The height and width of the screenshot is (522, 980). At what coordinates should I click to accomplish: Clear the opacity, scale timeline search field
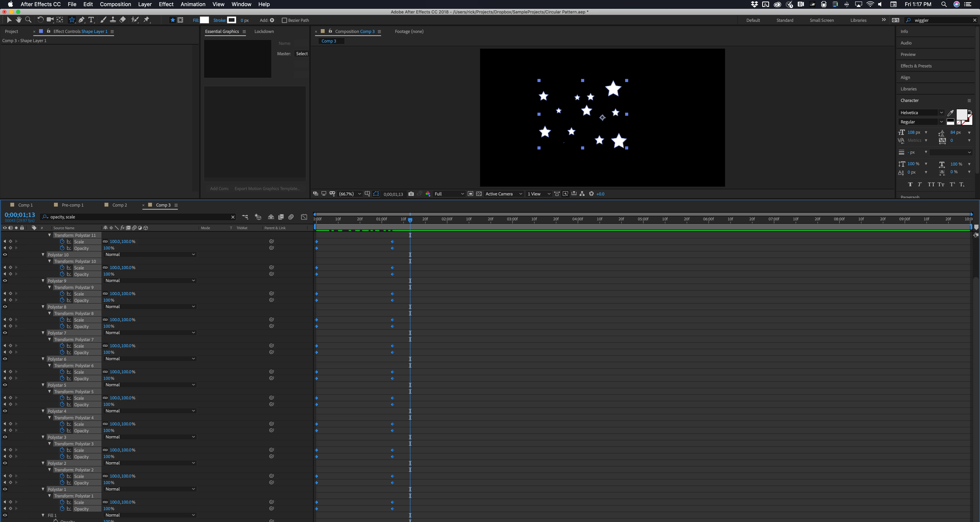tap(233, 217)
